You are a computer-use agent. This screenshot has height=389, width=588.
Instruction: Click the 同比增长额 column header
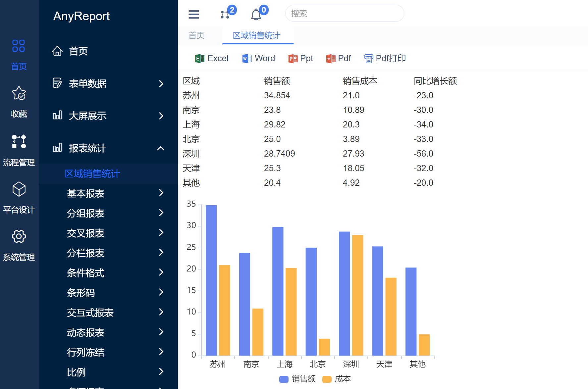coord(435,81)
